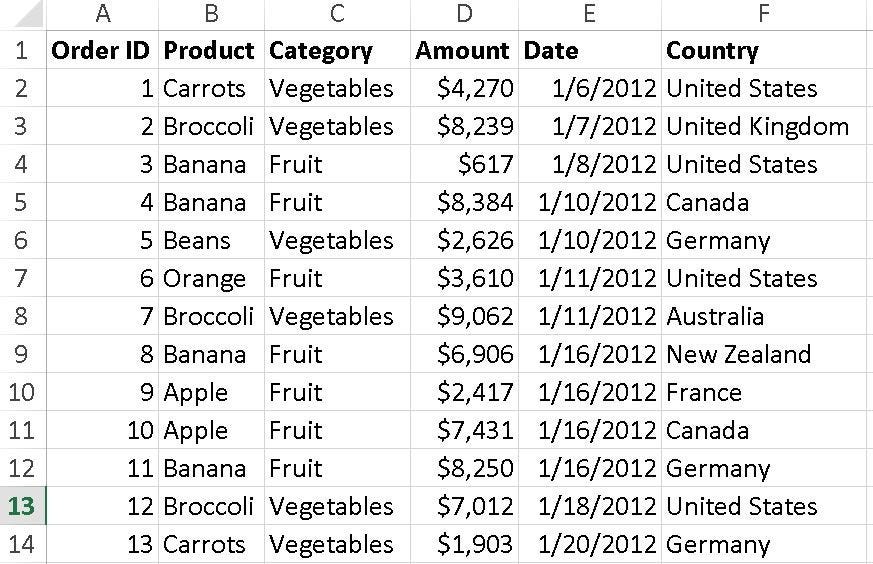Image resolution: width=873 pixels, height=564 pixels.
Task: Select the cell containing $9,062
Action: [x=475, y=316]
